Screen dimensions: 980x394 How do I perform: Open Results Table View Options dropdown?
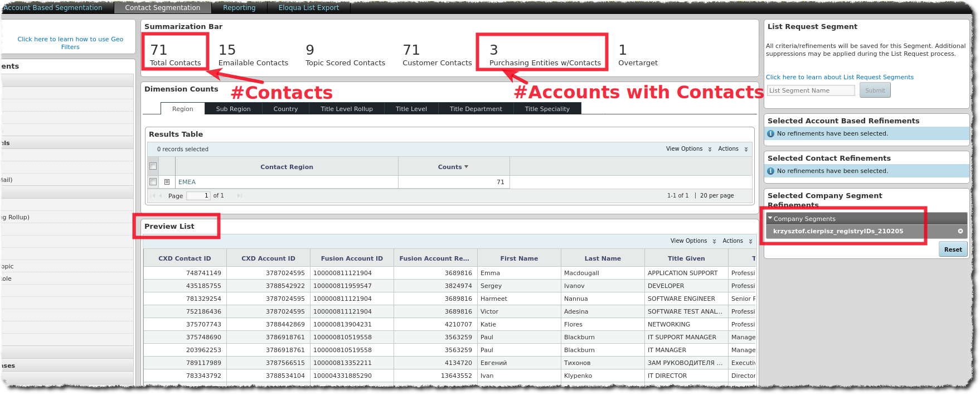[x=688, y=149]
